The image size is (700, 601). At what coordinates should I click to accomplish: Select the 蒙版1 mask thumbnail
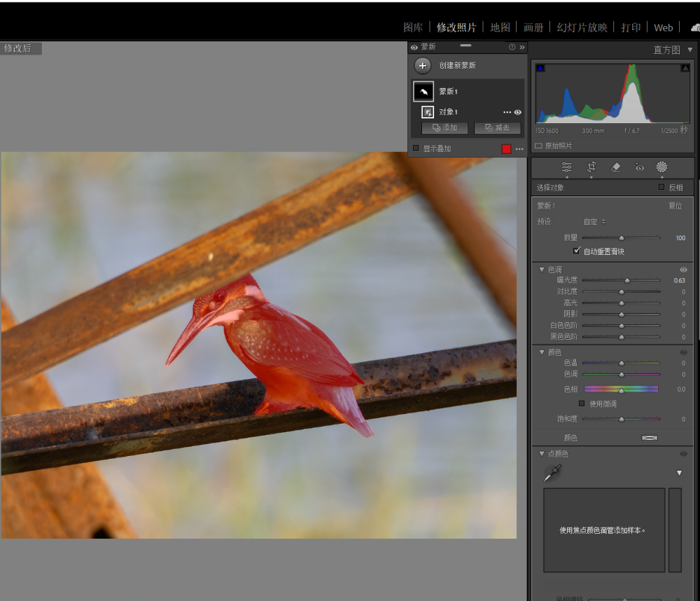click(x=423, y=92)
